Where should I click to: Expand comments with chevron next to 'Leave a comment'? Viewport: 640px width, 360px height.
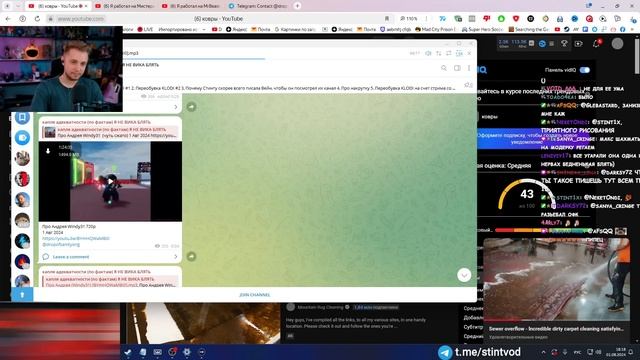coord(176,257)
